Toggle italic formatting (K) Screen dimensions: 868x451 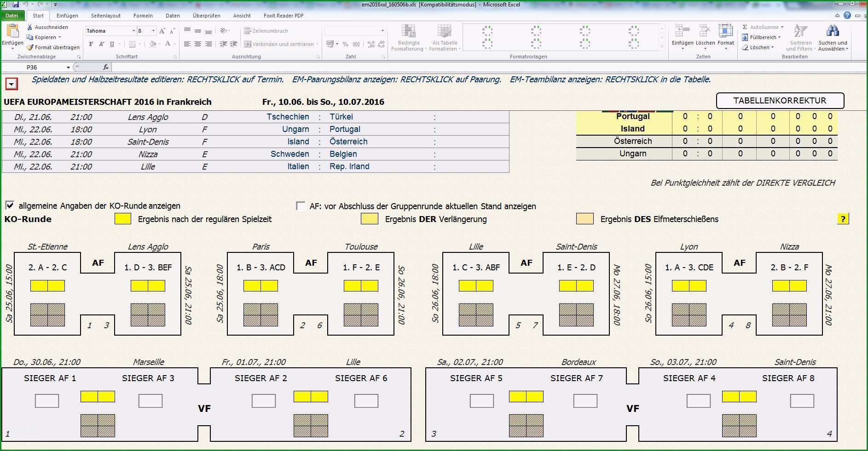click(x=101, y=44)
